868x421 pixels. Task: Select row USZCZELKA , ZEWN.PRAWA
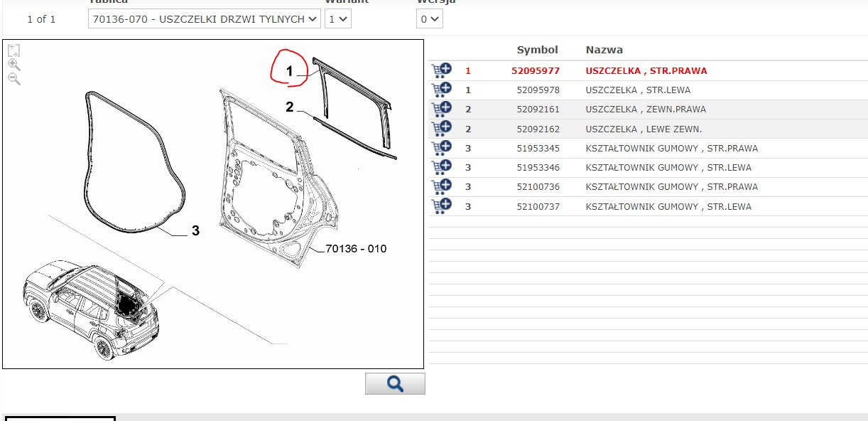coord(648,109)
